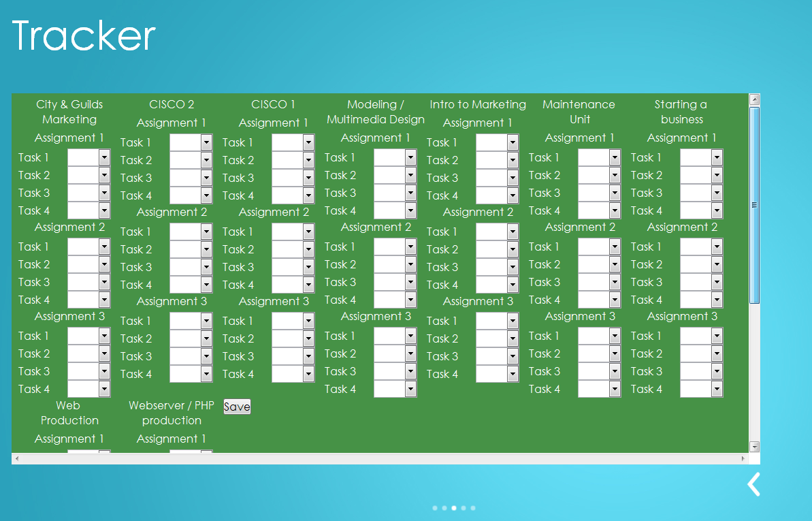This screenshot has height=521, width=812.
Task: Open Starting a business Assignment 3 Task 1 dropdown
Action: point(700,336)
